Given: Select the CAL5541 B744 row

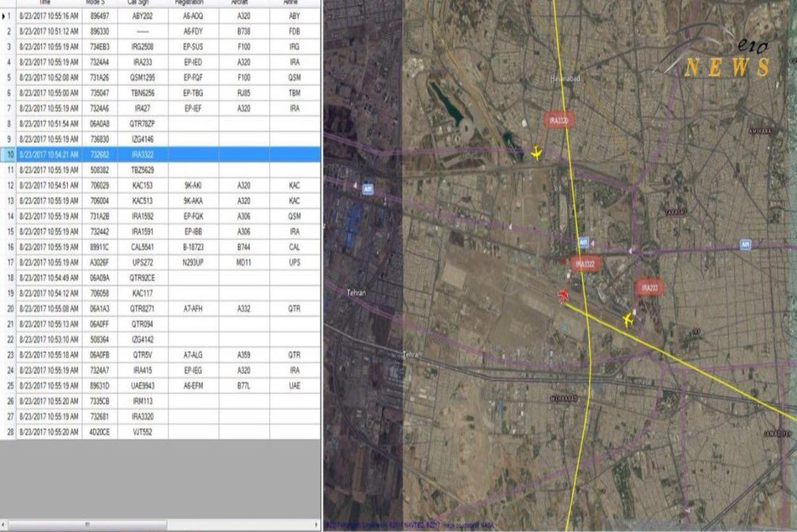Looking at the screenshot, I should [x=160, y=248].
